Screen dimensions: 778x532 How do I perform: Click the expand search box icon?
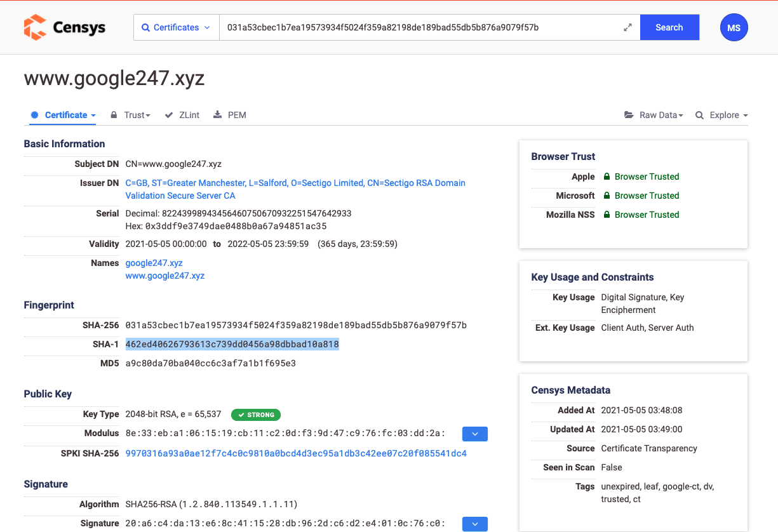pos(627,27)
